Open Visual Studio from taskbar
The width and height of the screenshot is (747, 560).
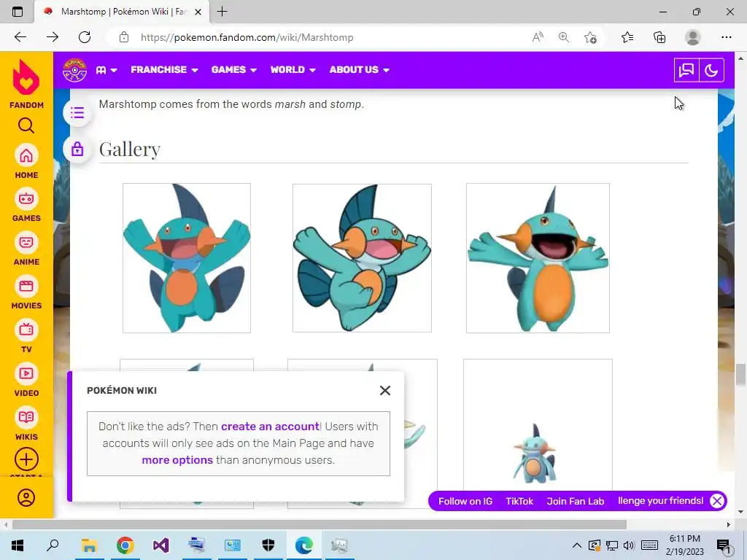coord(161,545)
